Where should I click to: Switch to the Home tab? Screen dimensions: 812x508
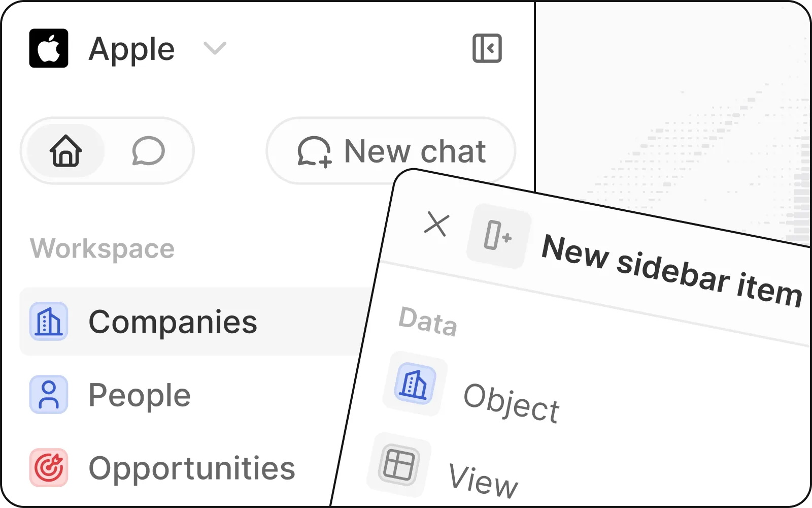click(x=66, y=151)
